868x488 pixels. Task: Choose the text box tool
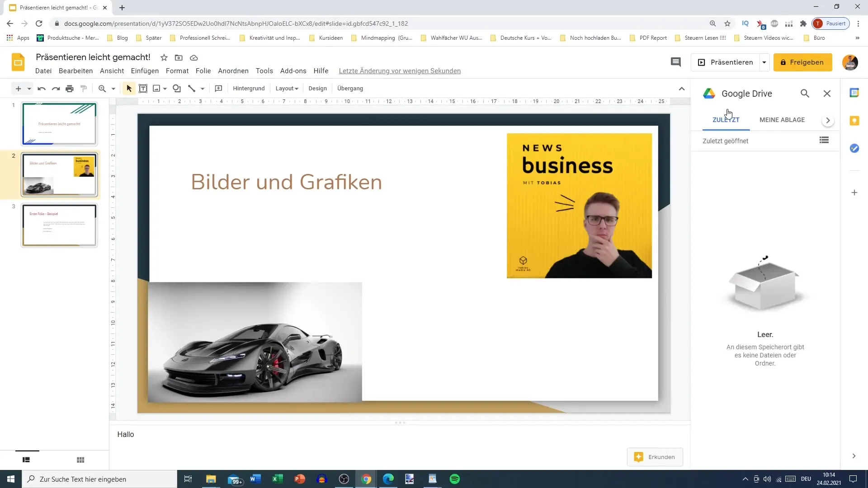click(143, 89)
